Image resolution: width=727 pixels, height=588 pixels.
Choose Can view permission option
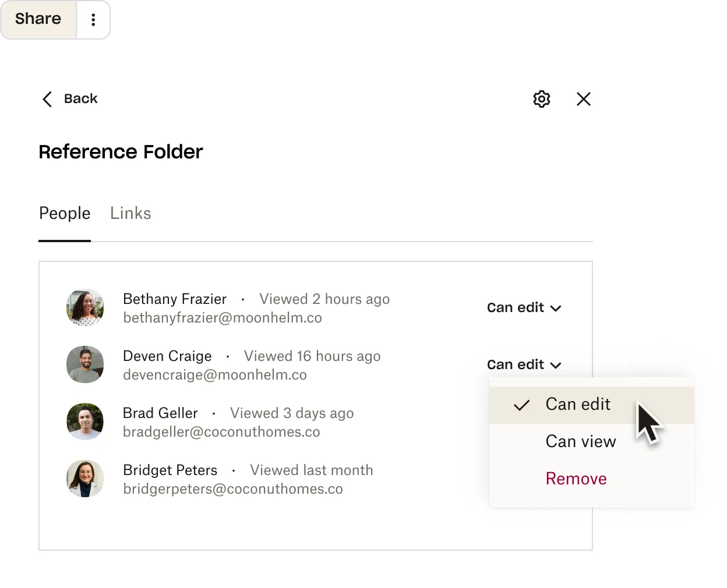(580, 441)
